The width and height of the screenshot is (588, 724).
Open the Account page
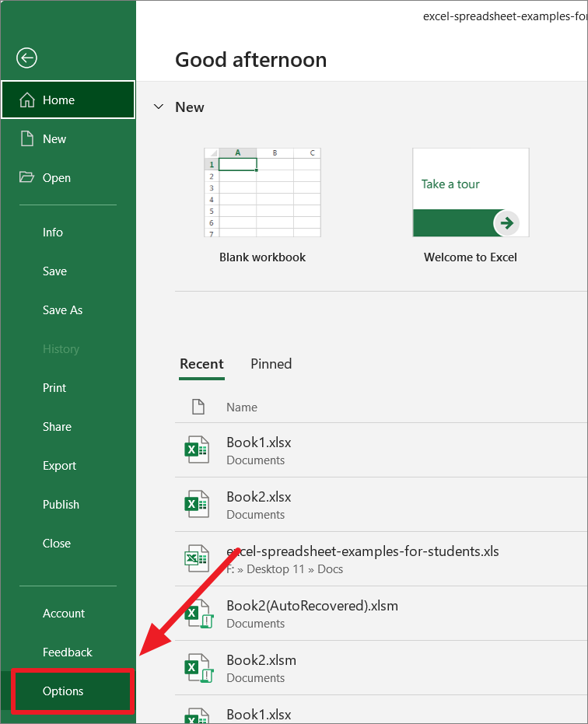(x=68, y=613)
